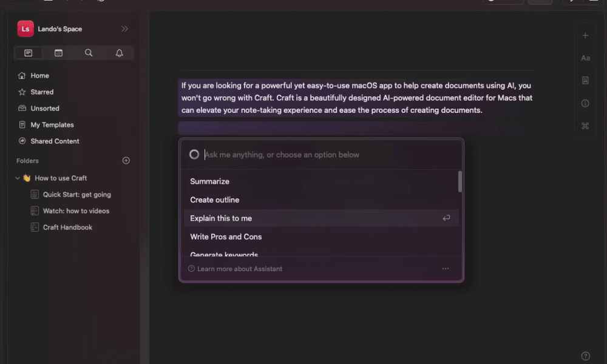Click the Folders section header
The height and width of the screenshot is (364, 607).
pos(27,161)
